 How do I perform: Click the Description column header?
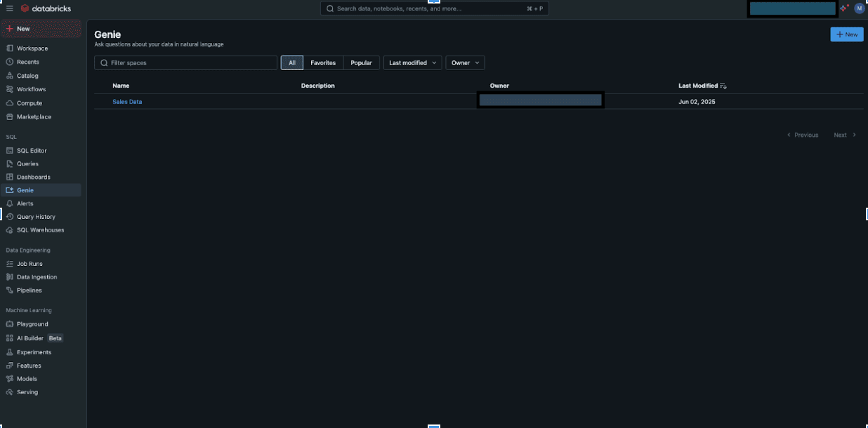pos(318,86)
